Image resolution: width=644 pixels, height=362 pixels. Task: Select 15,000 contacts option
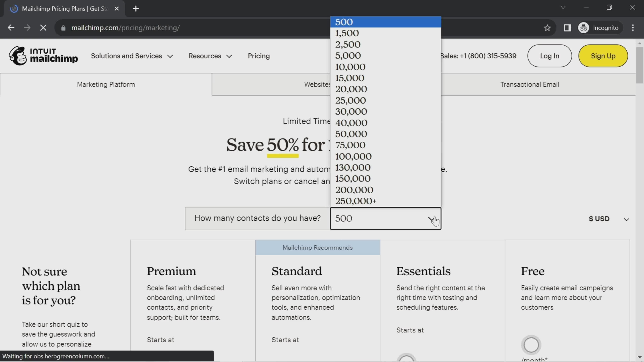click(x=386, y=78)
